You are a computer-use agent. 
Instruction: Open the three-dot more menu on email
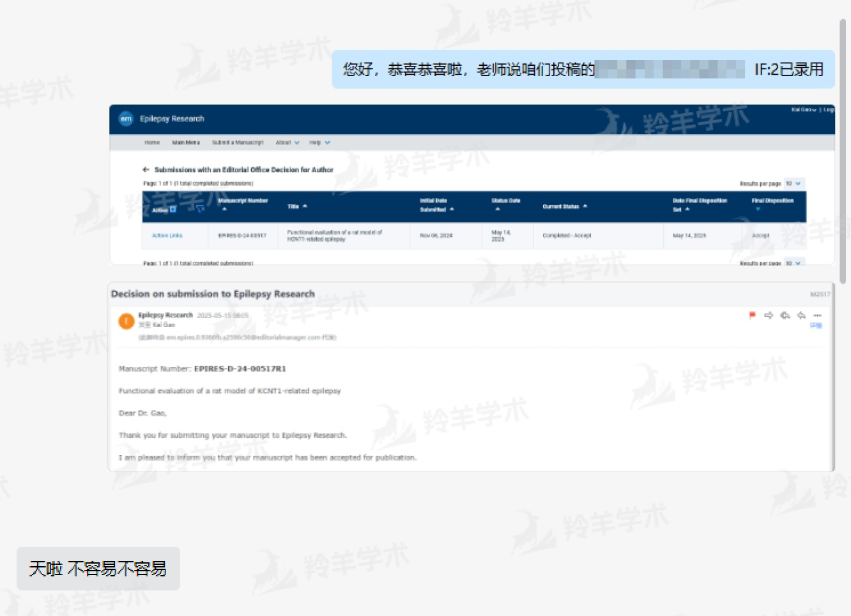click(817, 315)
